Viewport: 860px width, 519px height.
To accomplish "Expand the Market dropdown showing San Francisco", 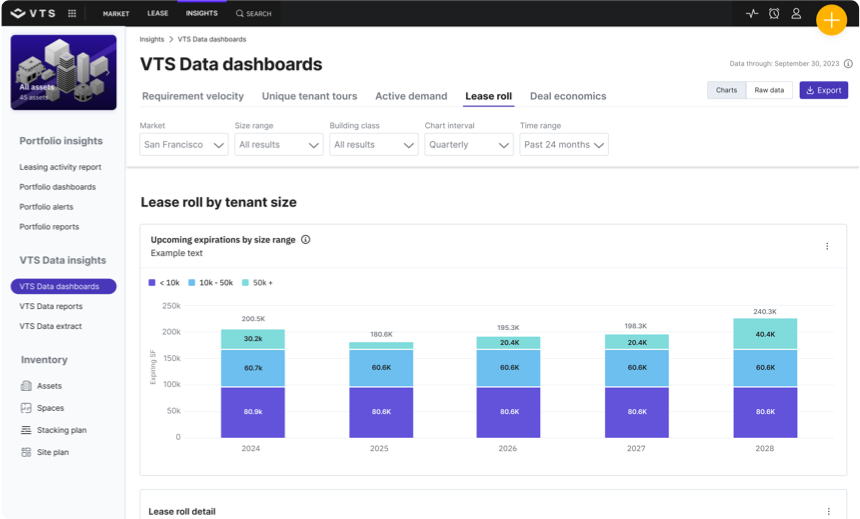I will 184,145.
